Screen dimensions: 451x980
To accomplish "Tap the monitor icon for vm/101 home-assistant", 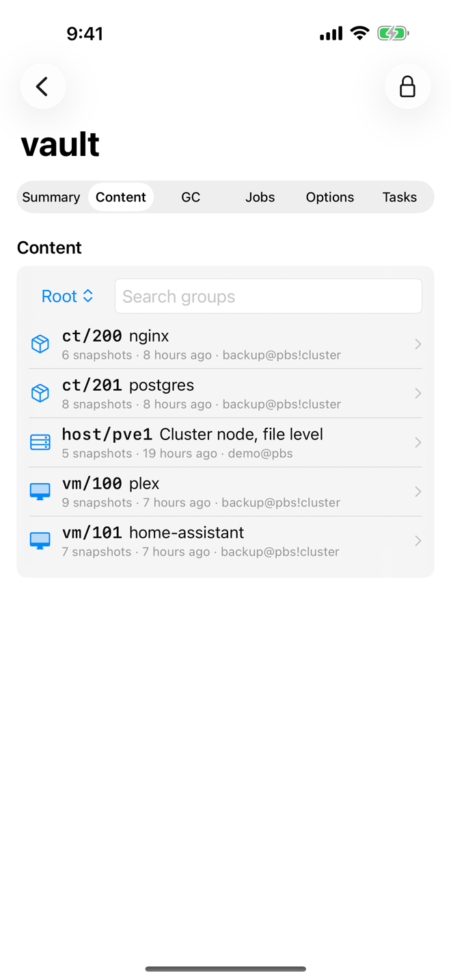I will coord(40,541).
